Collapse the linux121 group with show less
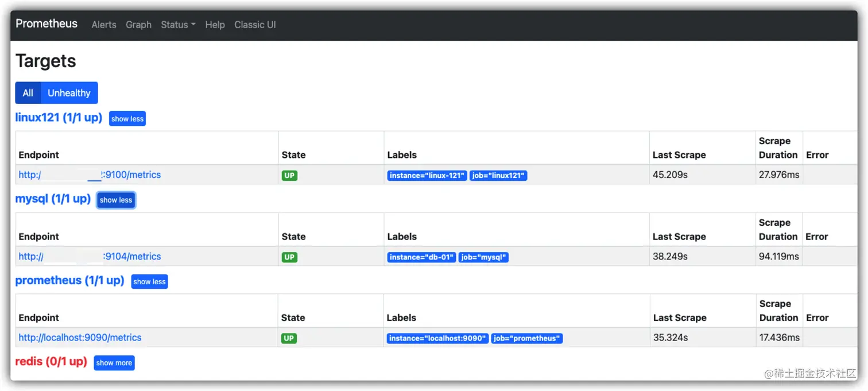 tap(127, 119)
